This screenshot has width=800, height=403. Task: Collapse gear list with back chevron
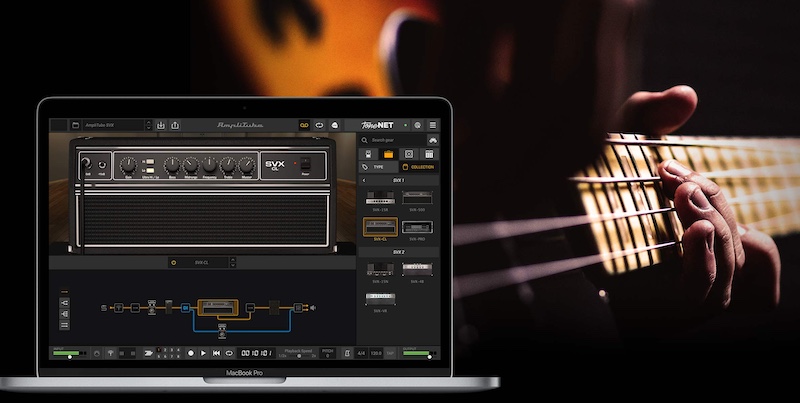[364, 180]
